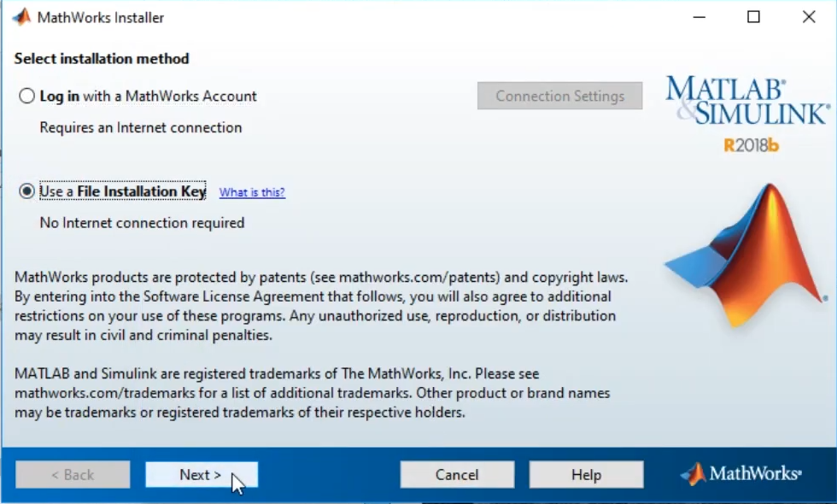Click the 'Select installation method' heading
837x504 pixels.
tap(102, 59)
